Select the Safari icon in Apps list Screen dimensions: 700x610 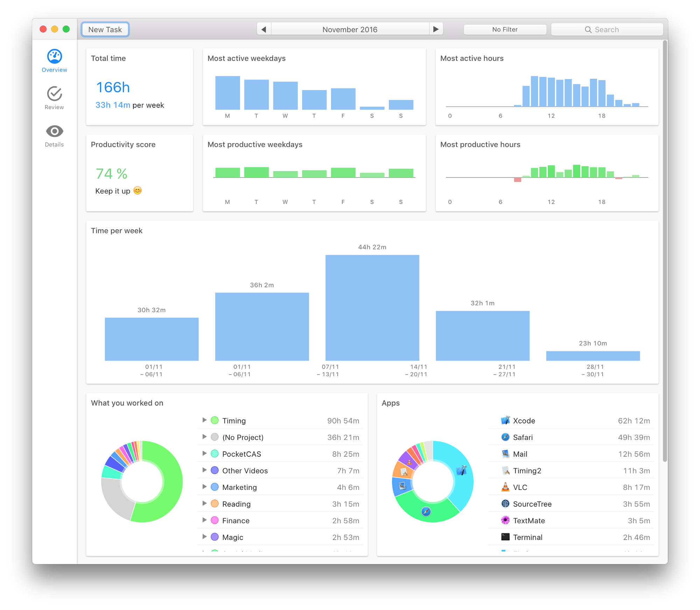point(505,437)
